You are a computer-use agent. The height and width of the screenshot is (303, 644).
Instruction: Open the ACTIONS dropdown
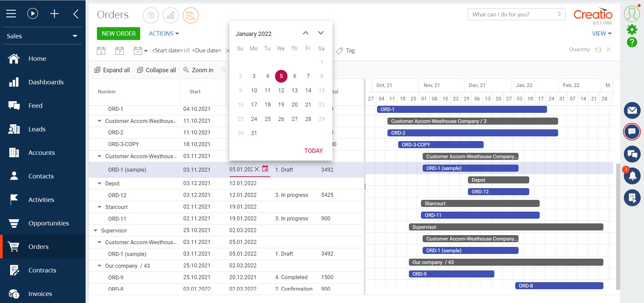pyautogui.click(x=163, y=33)
